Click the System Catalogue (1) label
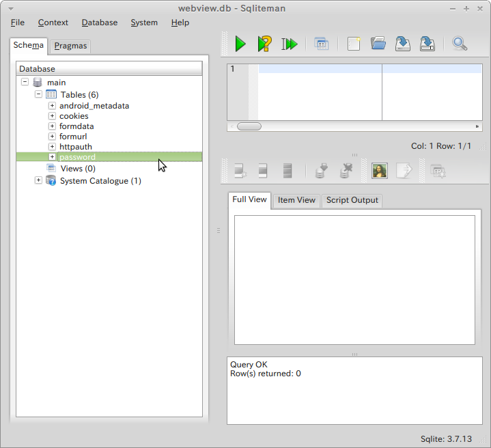The height and width of the screenshot is (448, 491). (x=100, y=181)
